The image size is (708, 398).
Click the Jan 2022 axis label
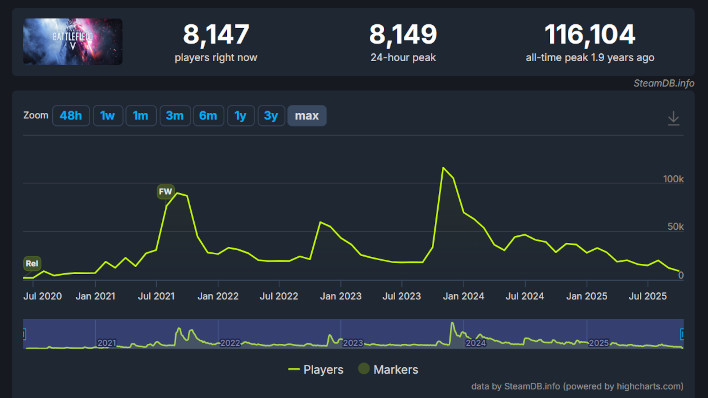(x=218, y=296)
